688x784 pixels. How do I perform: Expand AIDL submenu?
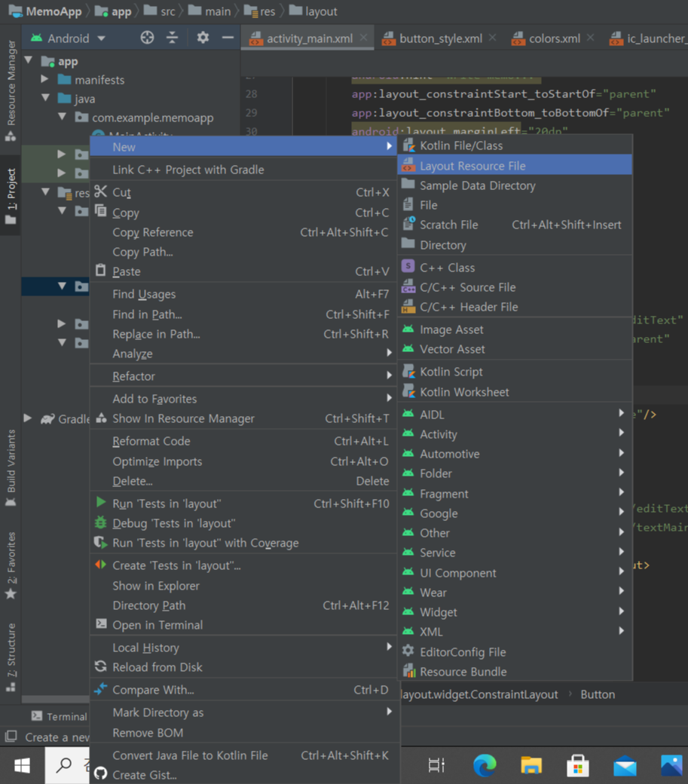pos(515,415)
